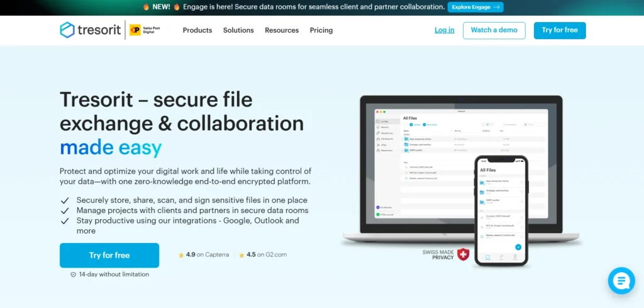Click the Watch a demo button
This screenshot has width=644, height=308.
pos(494,30)
